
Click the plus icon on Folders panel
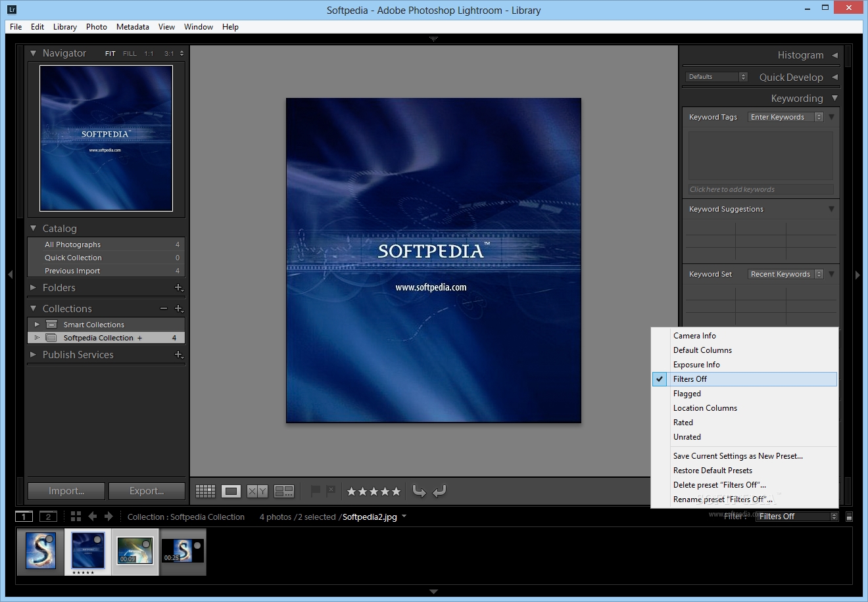click(178, 287)
